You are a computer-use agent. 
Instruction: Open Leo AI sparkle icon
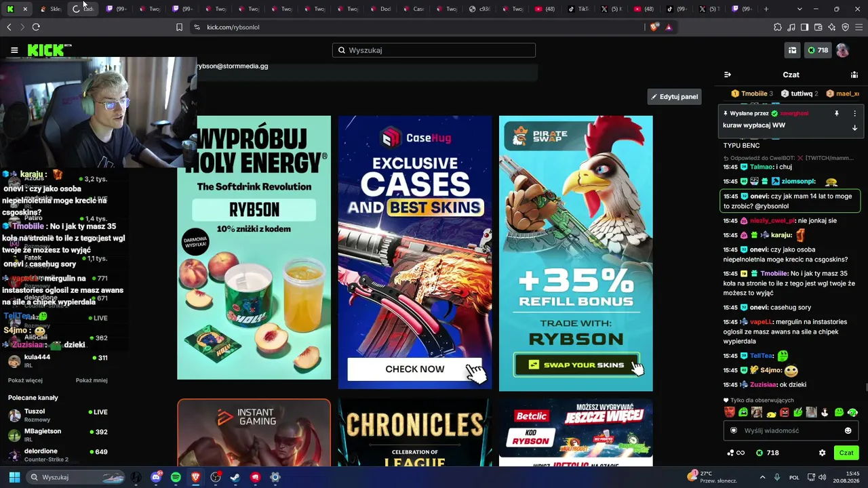tap(831, 27)
